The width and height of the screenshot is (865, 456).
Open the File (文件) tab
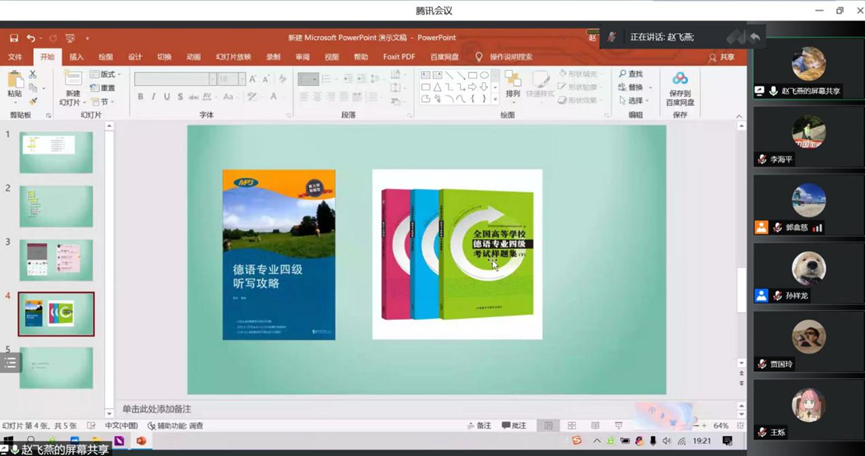coord(15,57)
